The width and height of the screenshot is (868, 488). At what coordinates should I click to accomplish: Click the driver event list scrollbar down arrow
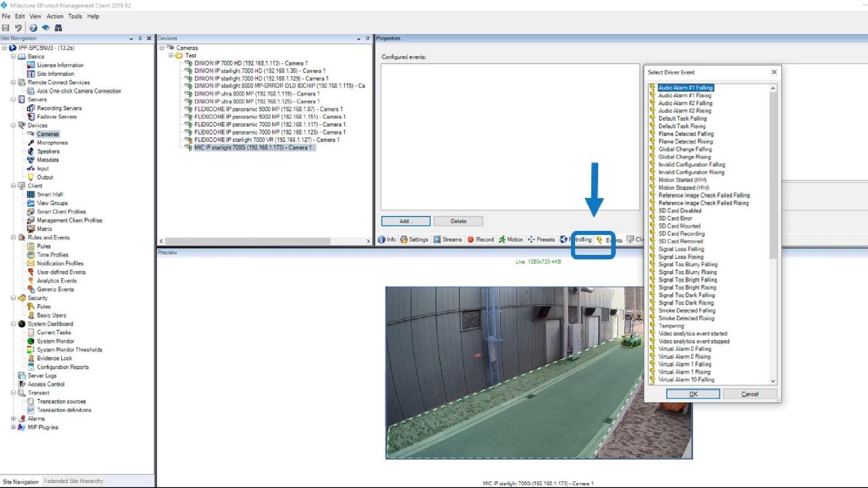click(x=773, y=381)
